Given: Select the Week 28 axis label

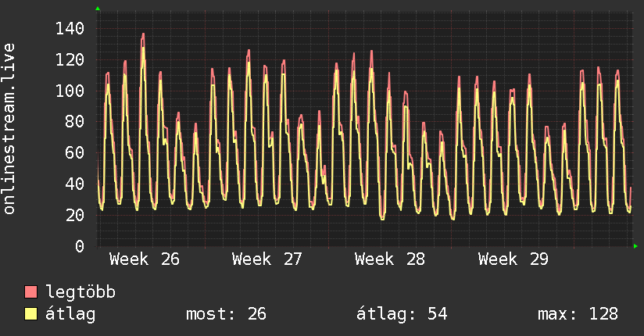Looking at the screenshot, I should (390, 259).
